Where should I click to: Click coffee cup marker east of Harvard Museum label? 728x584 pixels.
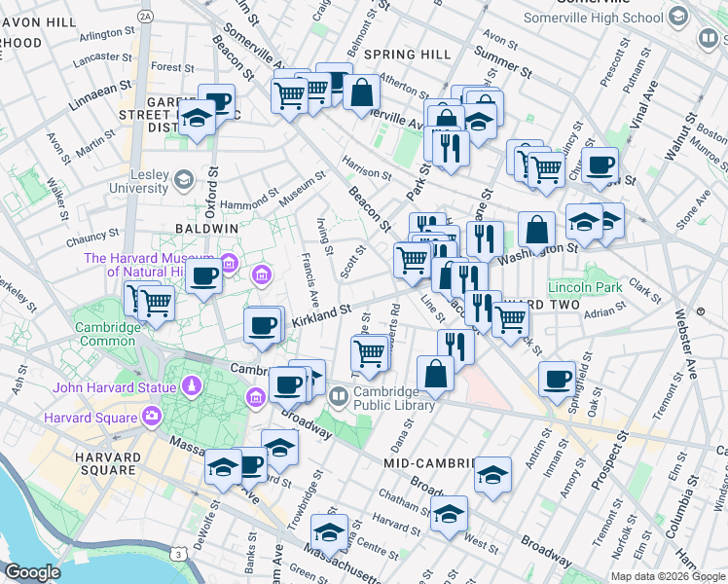pos(203,277)
